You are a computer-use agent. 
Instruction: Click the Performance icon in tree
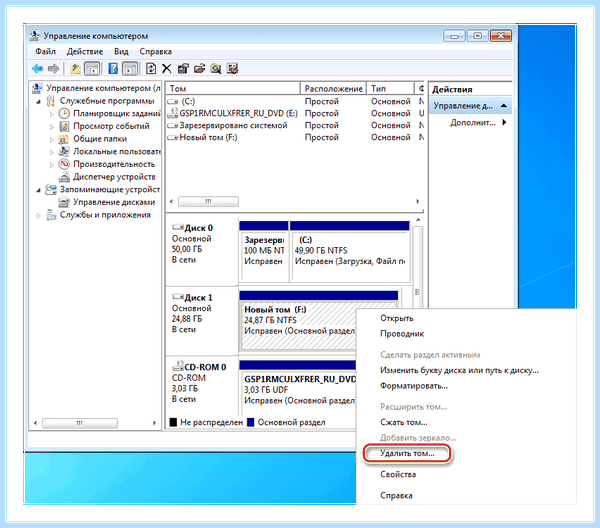64,164
